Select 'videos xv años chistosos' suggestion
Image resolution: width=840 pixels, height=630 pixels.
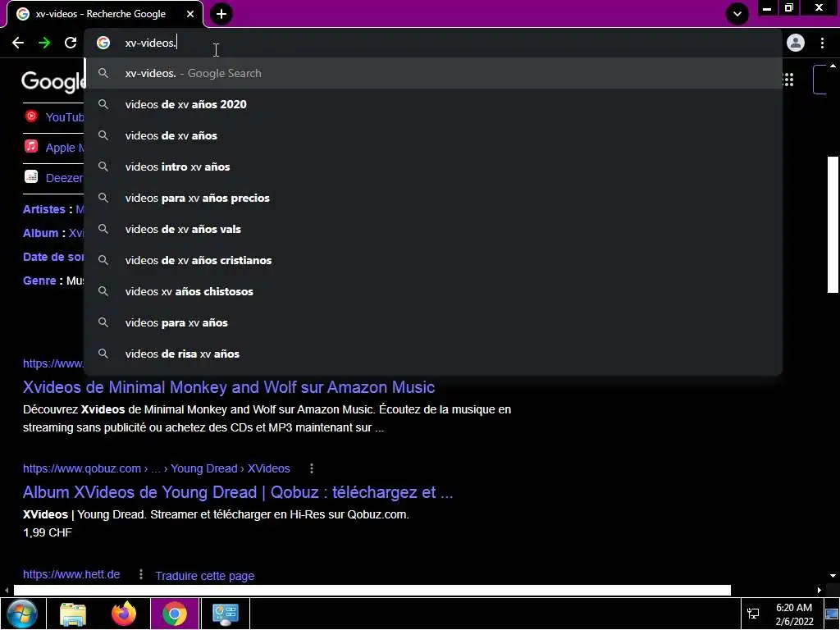tap(433, 291)
